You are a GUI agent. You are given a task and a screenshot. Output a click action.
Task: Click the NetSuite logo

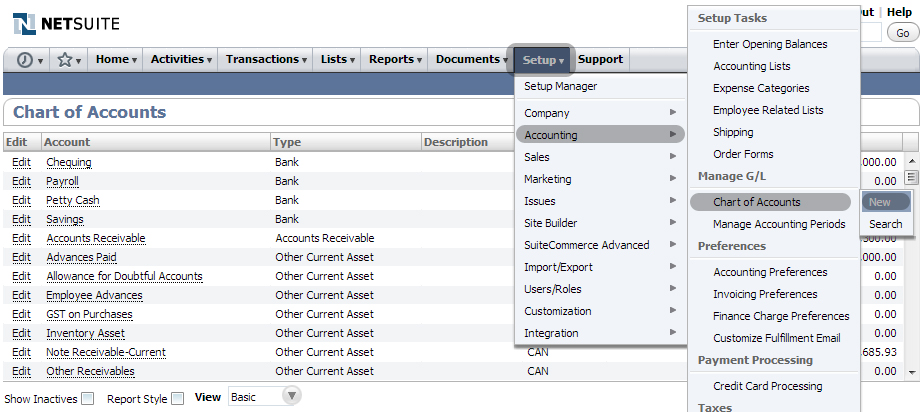point(66,24)
